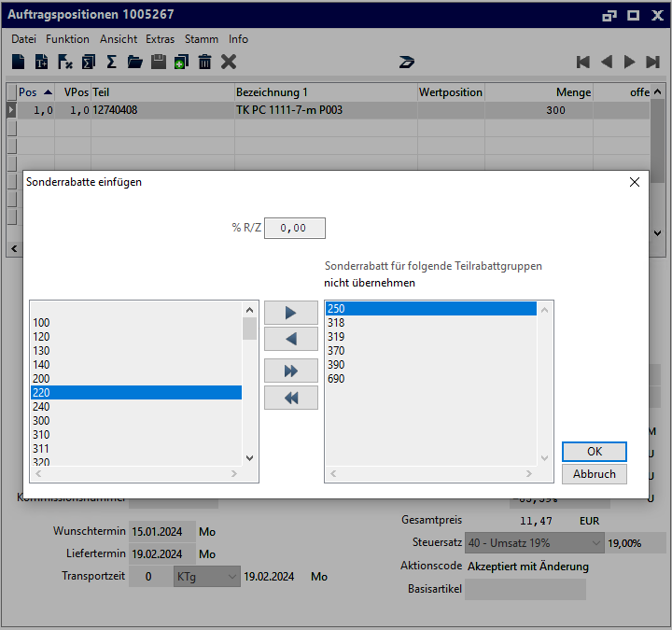Click the sigma sum toolbar icon
This screenshot has width=672, height=630.
pyautogui.click(x=111, y=62)
